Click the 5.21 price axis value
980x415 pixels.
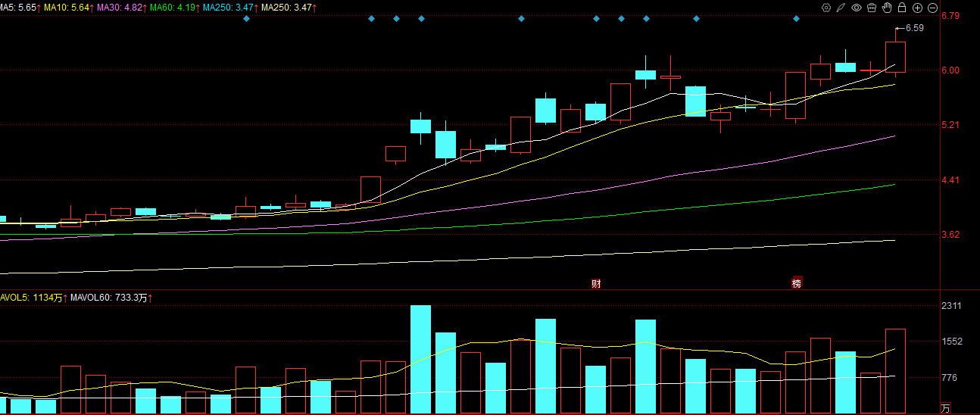pos(950,125)
